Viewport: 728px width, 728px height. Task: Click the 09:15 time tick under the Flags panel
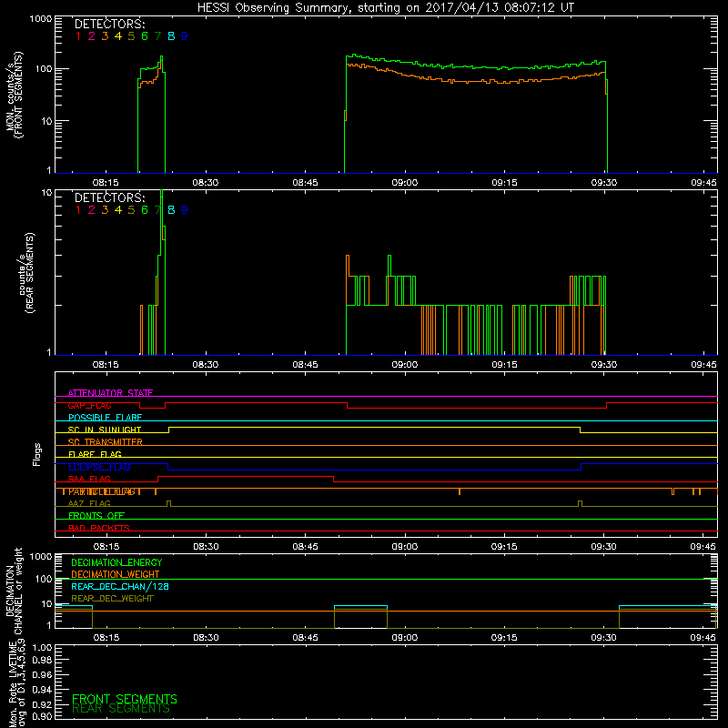(504, 547)
